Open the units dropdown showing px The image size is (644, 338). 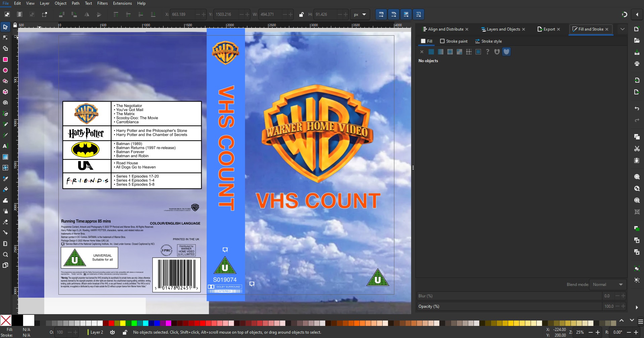(360, 14)
